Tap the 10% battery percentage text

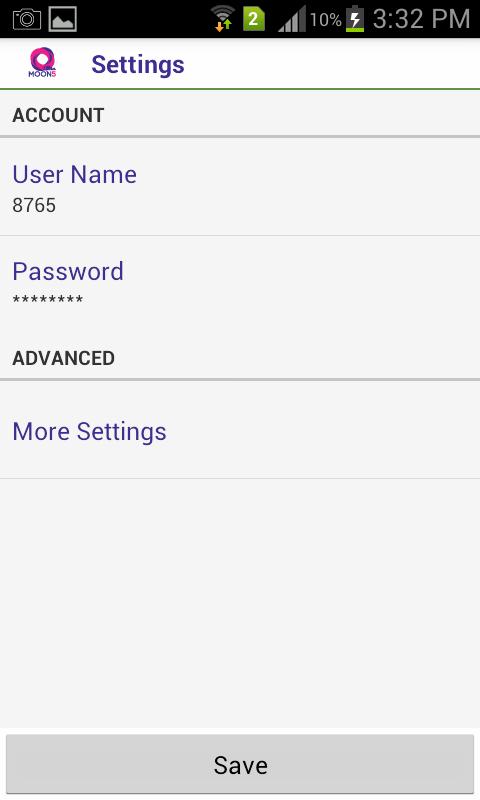tap(325, 20)
